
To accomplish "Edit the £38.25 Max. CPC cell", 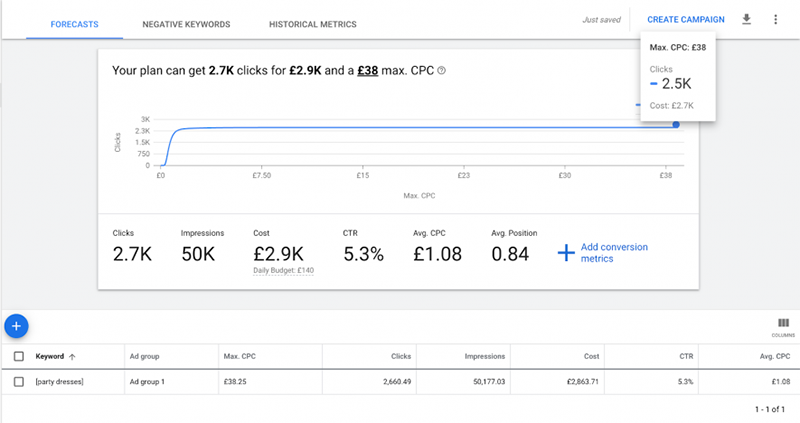I will pyautogui.click(x=235, y=382).
